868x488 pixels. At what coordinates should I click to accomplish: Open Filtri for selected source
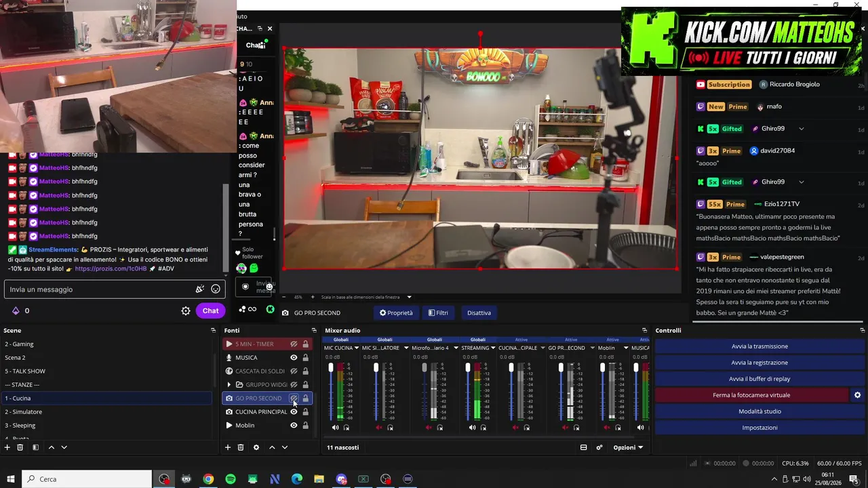click(x=438, y=312)
